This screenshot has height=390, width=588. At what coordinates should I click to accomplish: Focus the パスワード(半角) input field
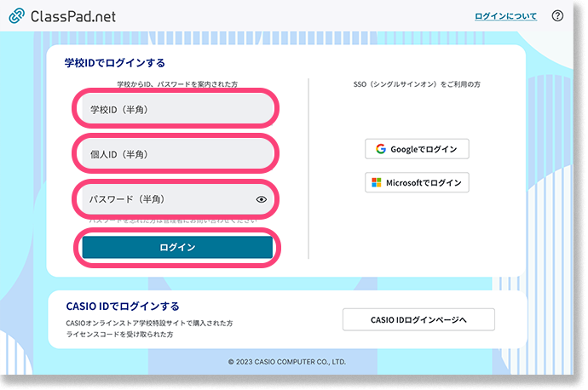177,199
